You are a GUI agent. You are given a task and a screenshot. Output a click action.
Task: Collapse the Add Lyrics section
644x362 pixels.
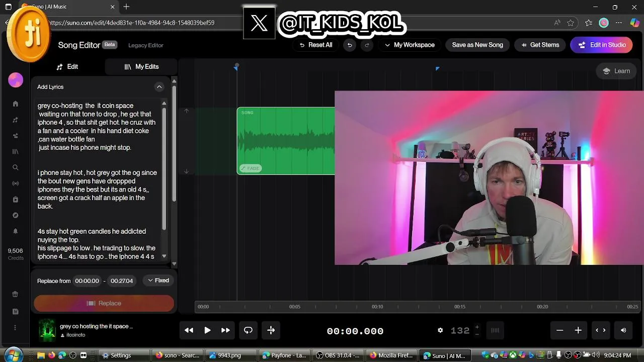click(x=159, y=87)
